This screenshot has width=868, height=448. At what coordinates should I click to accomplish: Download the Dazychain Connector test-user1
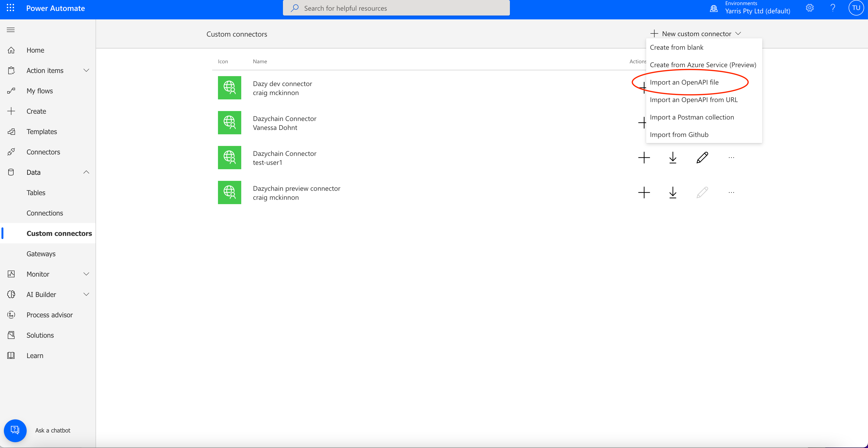[673, 158]
